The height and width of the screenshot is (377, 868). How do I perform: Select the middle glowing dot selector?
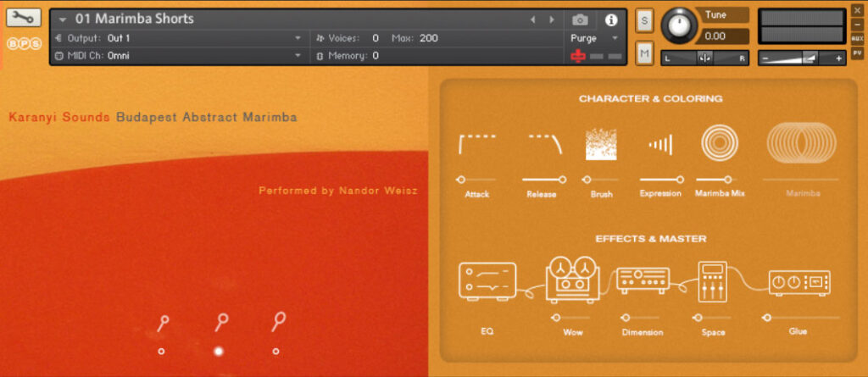(x=219, y=351)
